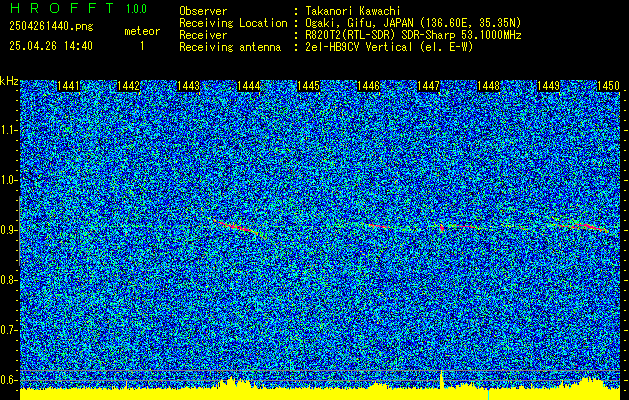Screen dimensions: 629x400
Task: Click the timestamp 25.04.26 14:40
Action: coord(51,46)
